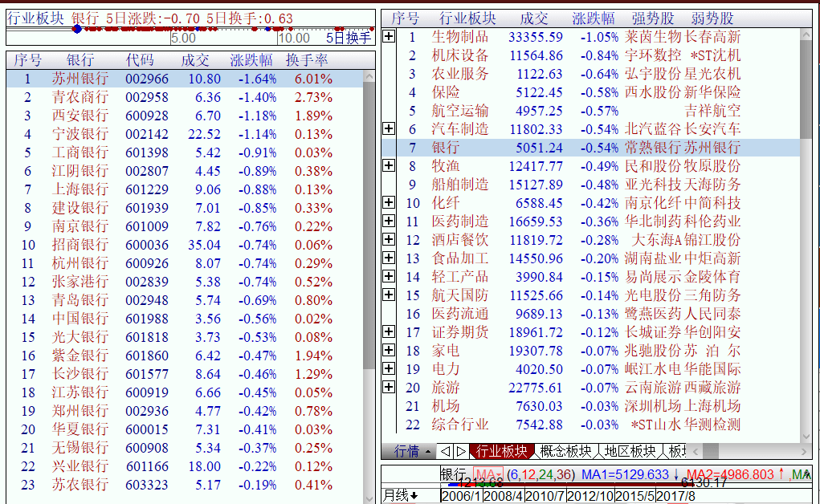Select the 西安银行 stock row
Image resolution: width=820 pixels, height=504 pixels.
[x=184, y=116]
